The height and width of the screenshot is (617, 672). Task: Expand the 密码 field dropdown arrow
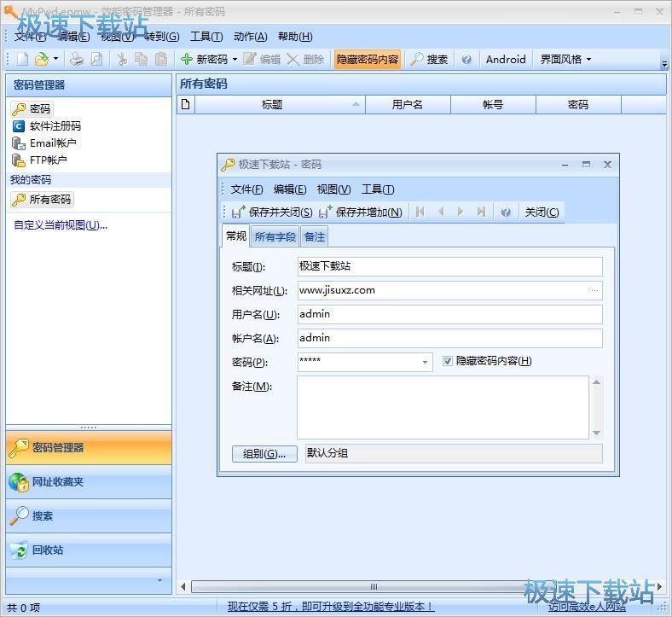coord(425,362)
